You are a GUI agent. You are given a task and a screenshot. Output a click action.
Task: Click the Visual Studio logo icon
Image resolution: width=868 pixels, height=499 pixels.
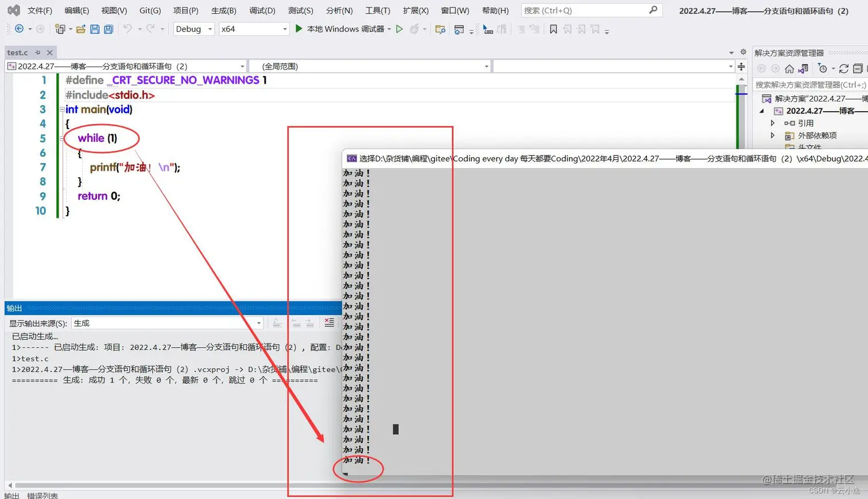pos(13,10)
